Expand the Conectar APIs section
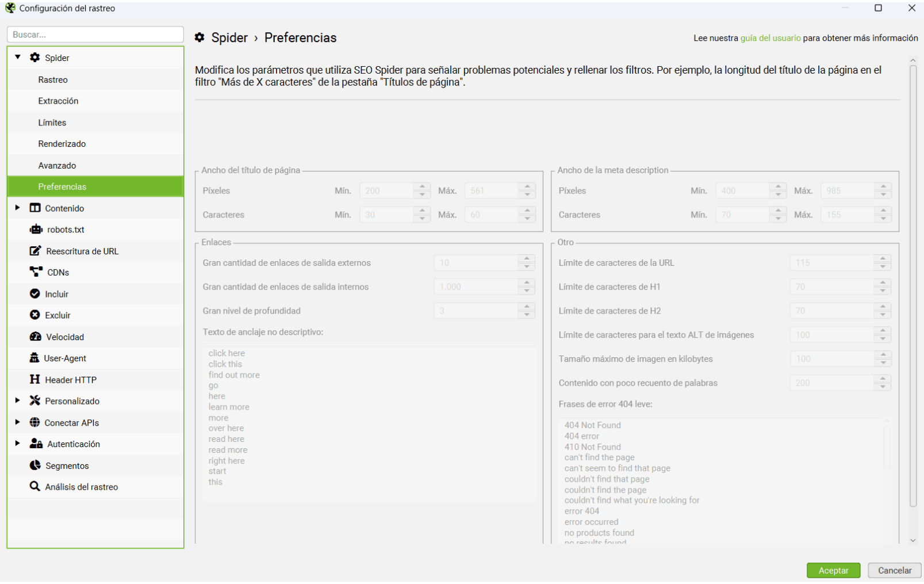The height and width of the screenshot is (584, 924). coord(18,422)
